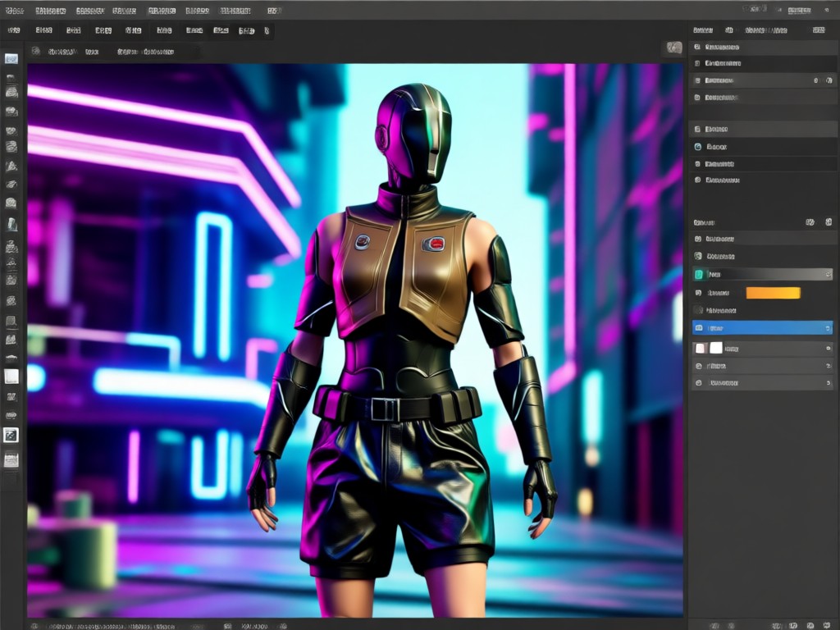Click the round icon starting the options bar
840x630 pixels.
tap(36, 52)
